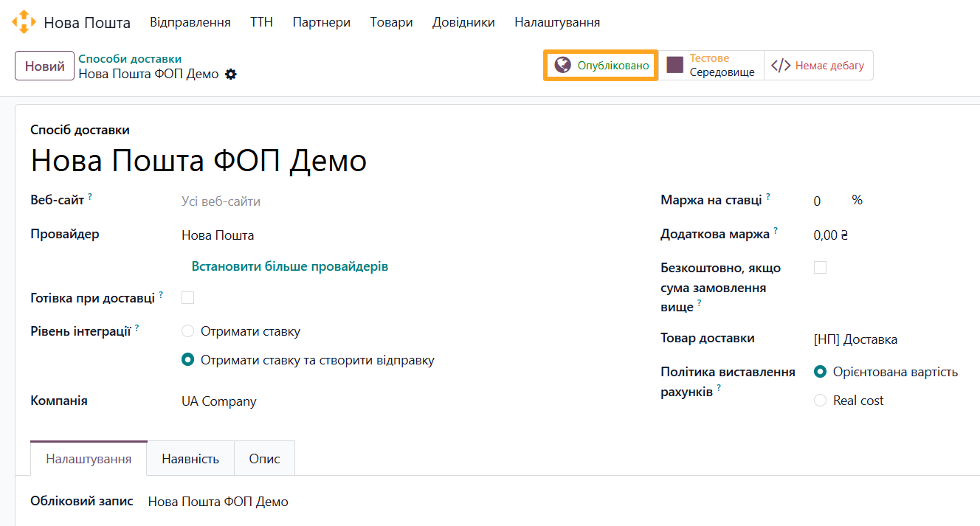Image resolution: width=980 pixels, height=526 pixels.
Task: Click the Нова Пошта logo icon
Action: coord(24,22)
